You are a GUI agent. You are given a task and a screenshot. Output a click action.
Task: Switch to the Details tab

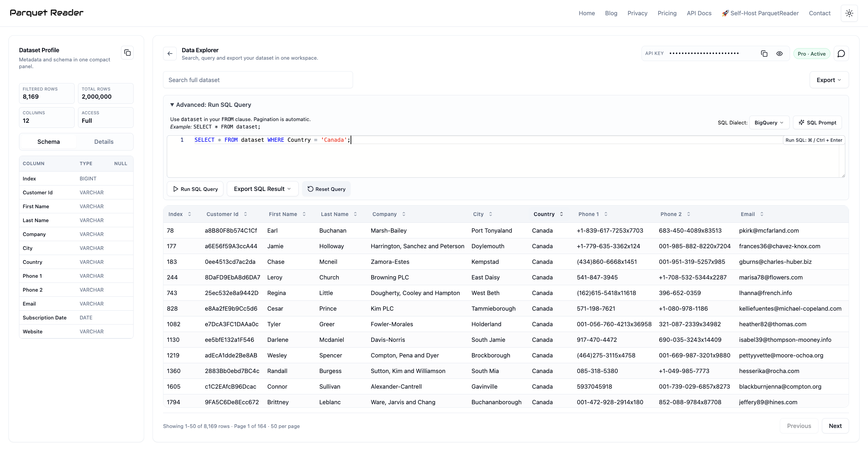coord(104,141)
